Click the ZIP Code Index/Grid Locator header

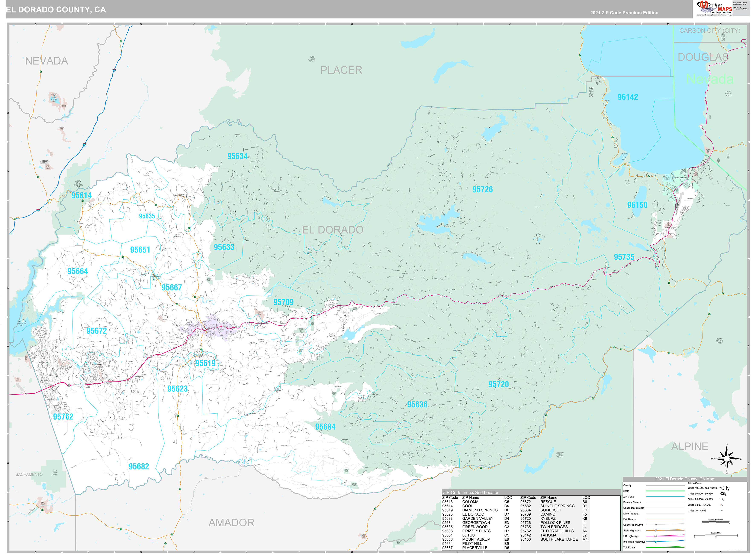pyautogui.click(x=470, y=492)
